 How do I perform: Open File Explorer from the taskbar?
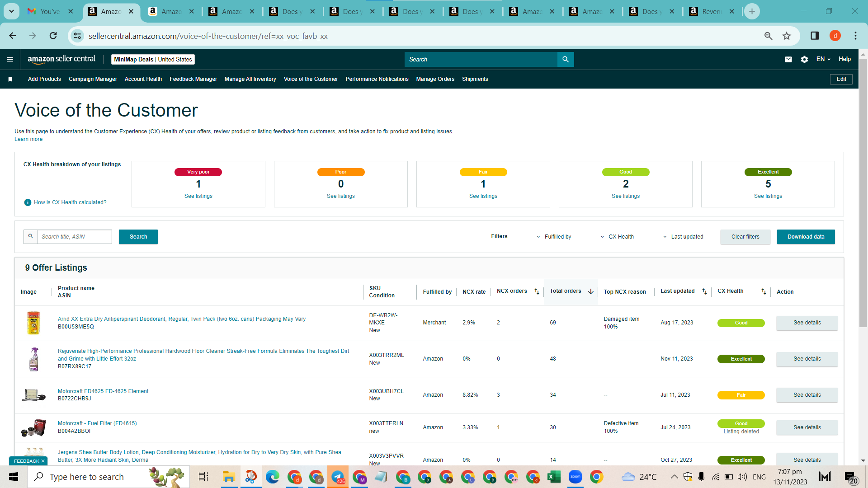pyautogui.click(x=229, y=477)
